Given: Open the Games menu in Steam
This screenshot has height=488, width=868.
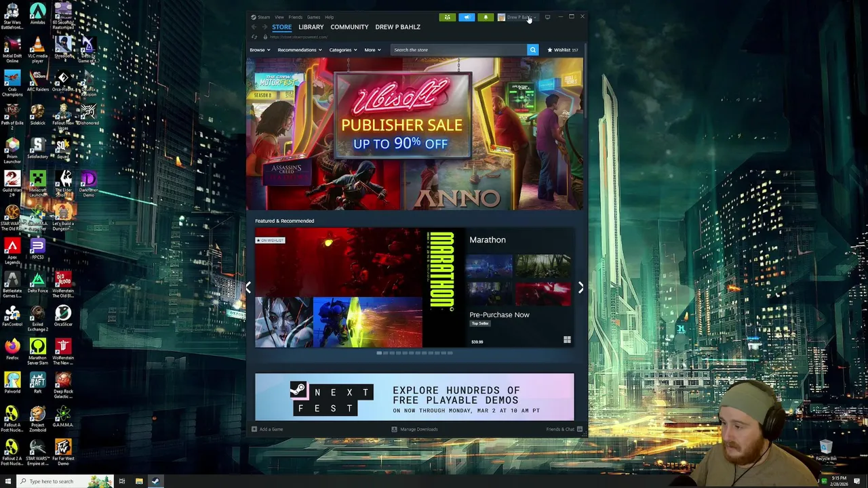Looking at the screenshot, I should pyautogui.click(x=313, y=17).
